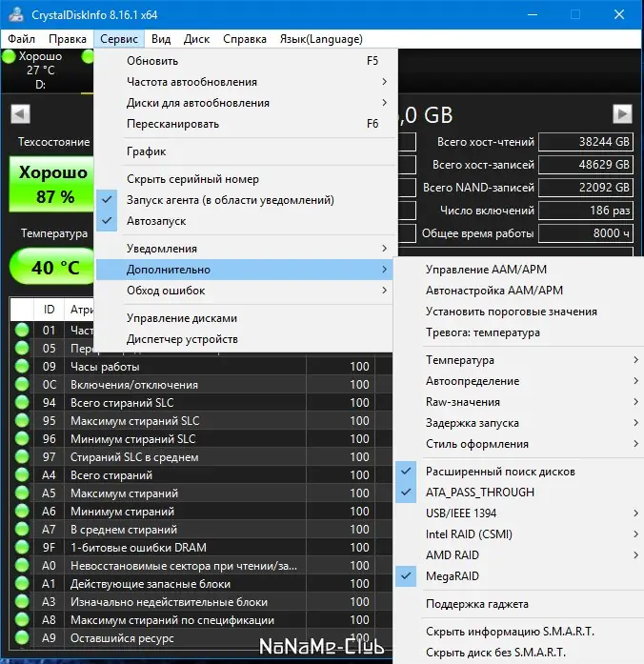
Task: Click green status dot for attribute 0C
Action: click(x=22, y=385)
